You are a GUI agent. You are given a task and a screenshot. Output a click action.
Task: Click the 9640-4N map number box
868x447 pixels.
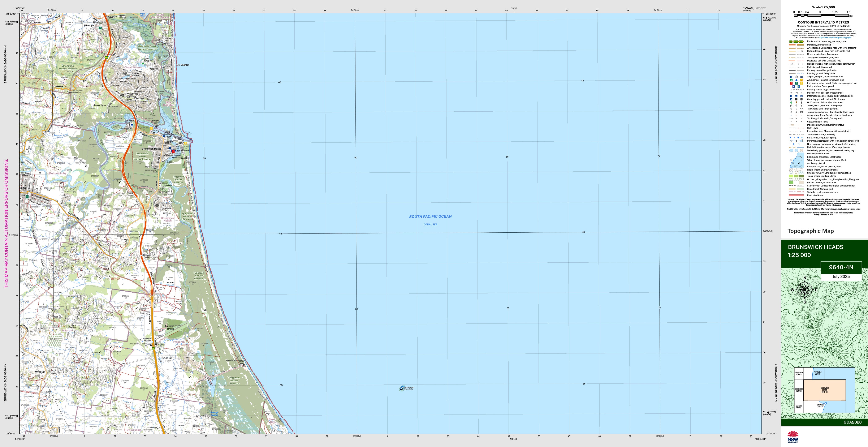[841, 267]
